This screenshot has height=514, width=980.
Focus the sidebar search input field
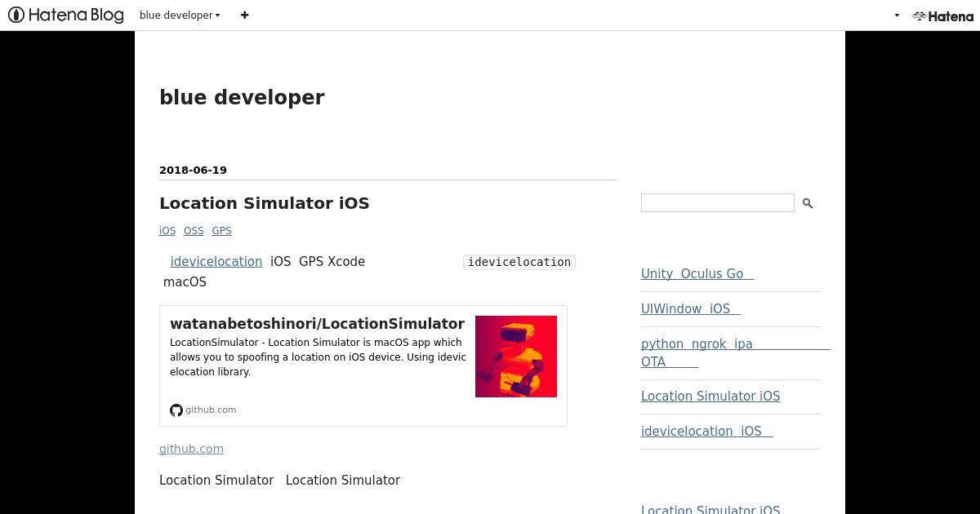click(x=718, y=203)
